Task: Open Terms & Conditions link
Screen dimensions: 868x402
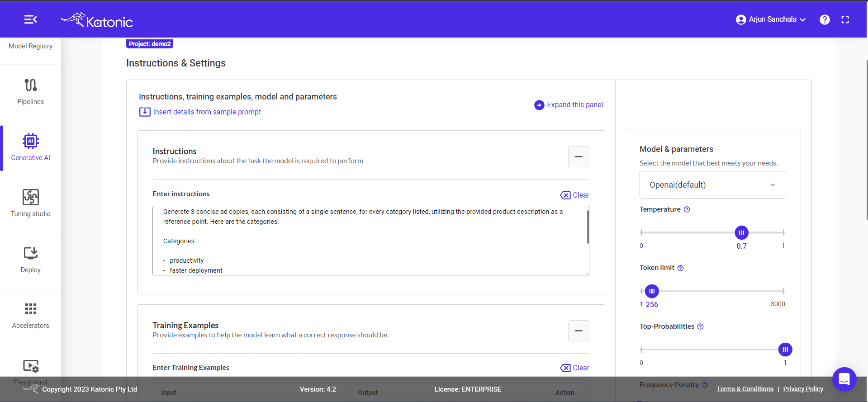Action: [x=745, y=389]
